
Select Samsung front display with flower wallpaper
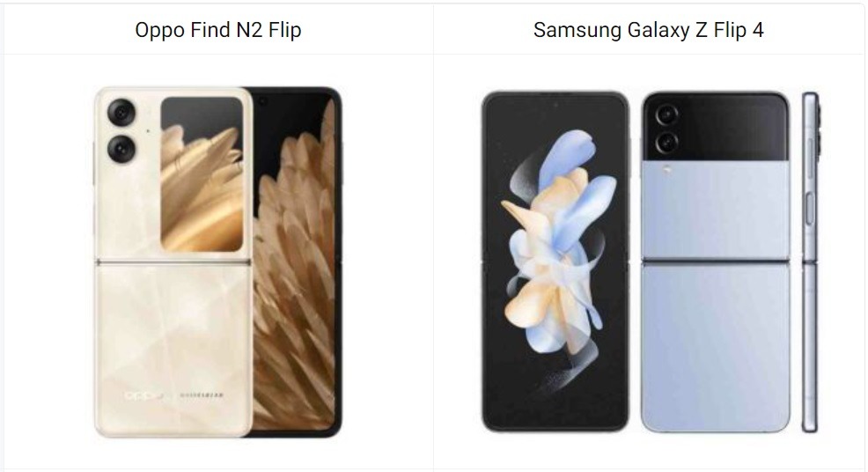pos(555,262)
